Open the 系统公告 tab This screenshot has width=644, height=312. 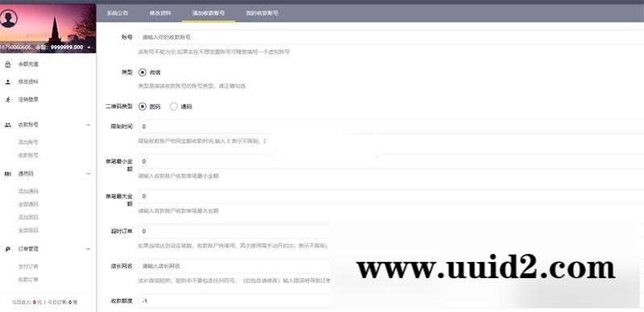[x=118, y=13]
